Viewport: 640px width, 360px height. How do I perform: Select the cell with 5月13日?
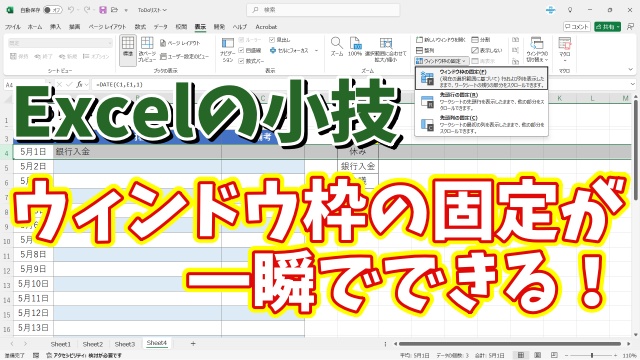click(x=33, y=328)
